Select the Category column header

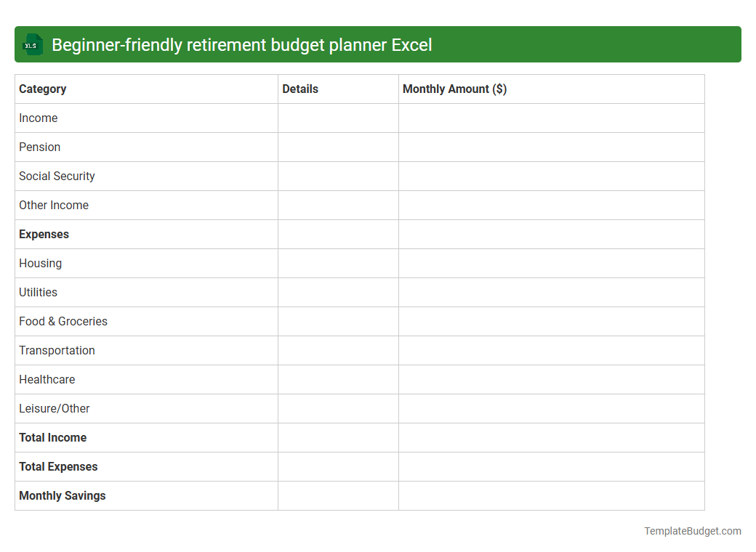pyautogui.click(x=42, y=89)
